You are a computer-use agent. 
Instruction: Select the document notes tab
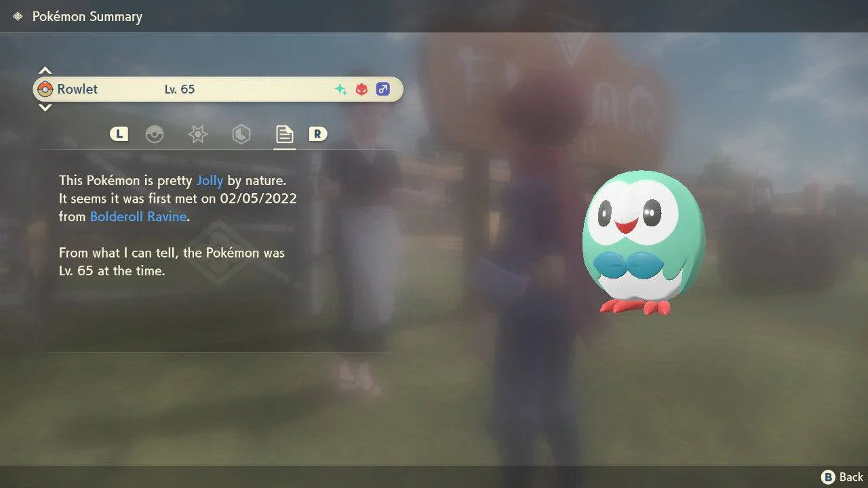284,134
